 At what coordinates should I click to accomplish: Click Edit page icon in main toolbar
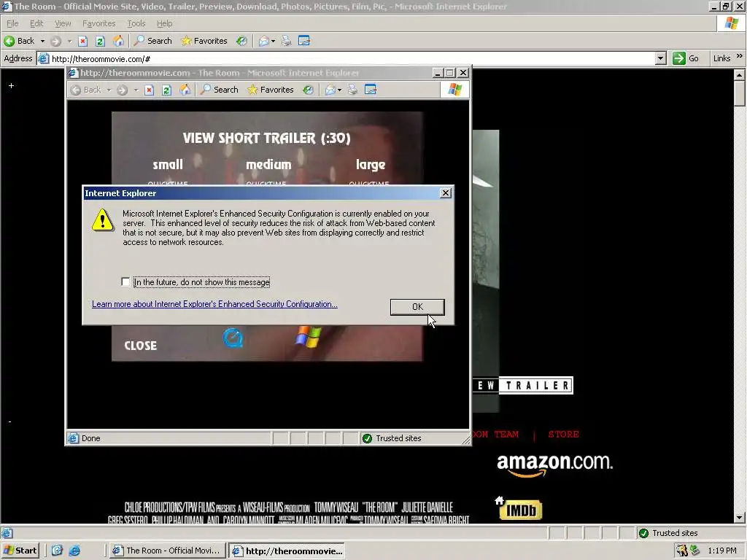(x=304, y=41)
